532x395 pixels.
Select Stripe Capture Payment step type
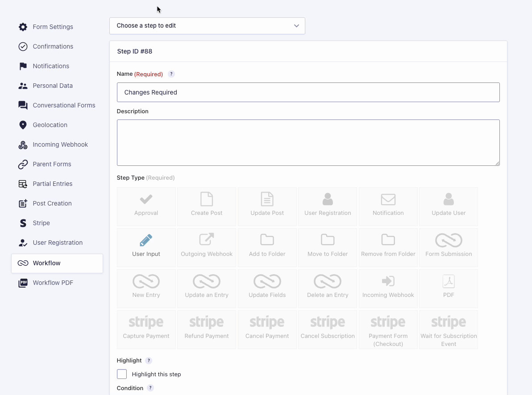tap(146, 329)
